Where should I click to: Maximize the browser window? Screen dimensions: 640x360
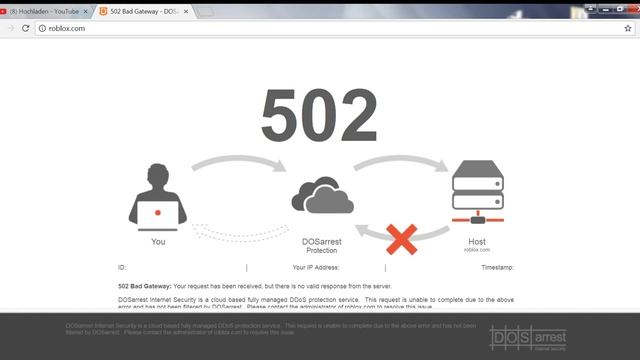point(620,9)
